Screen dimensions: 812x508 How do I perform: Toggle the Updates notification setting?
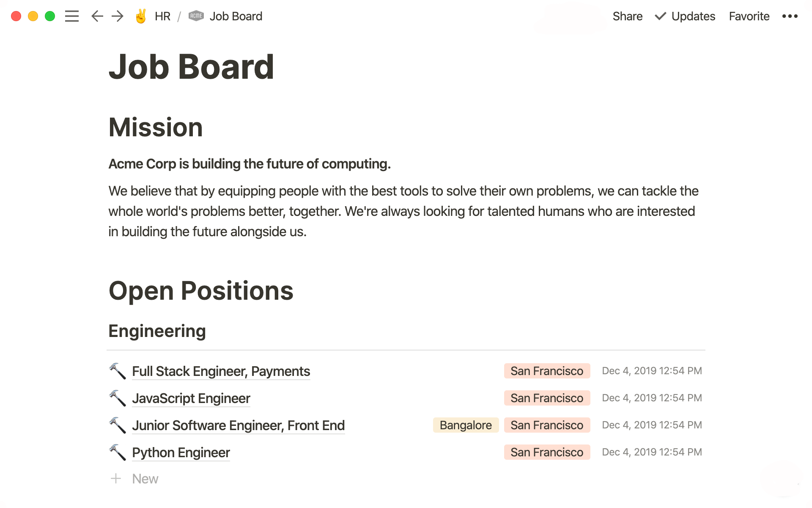(684, 16)
